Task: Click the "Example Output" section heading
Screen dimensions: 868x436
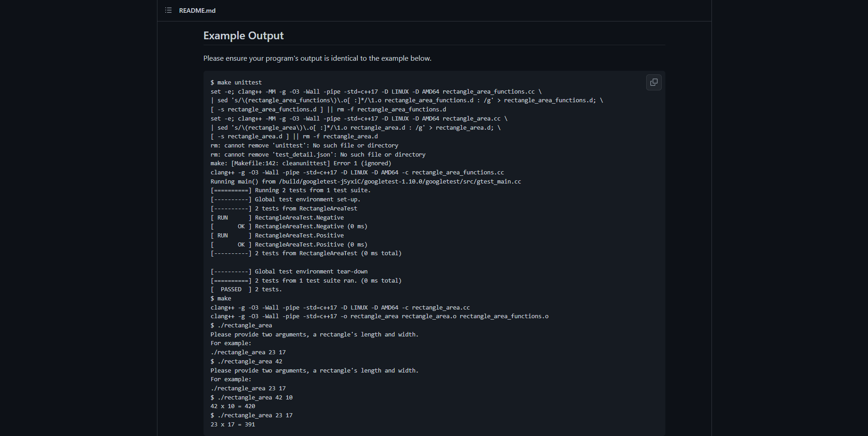Action: pos(244,35)
